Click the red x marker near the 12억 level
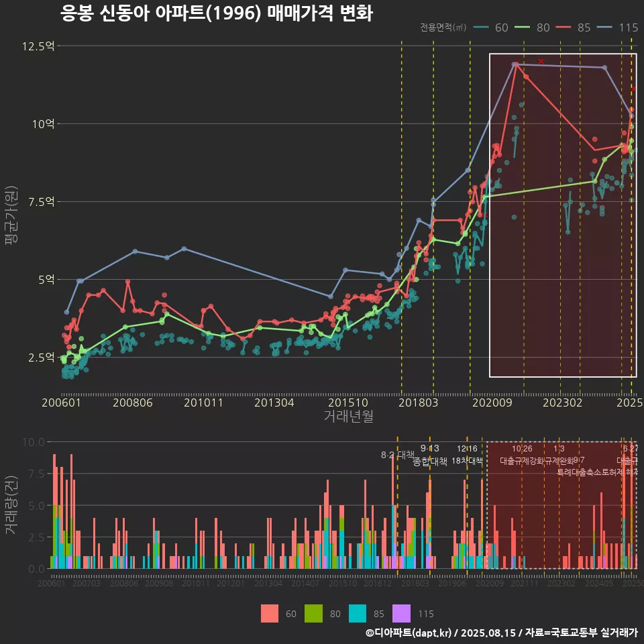This screenshot has height=644, width=644. (x=541, y=61)
